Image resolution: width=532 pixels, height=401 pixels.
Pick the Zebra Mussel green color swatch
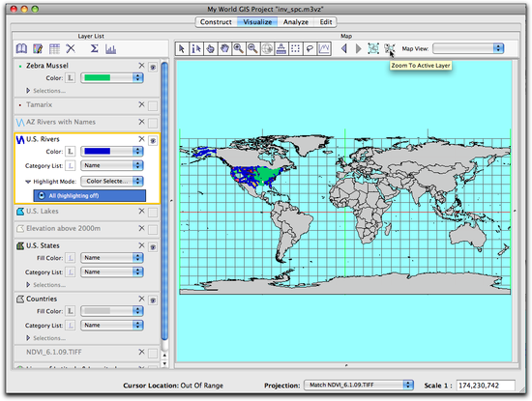click(98, 78)
